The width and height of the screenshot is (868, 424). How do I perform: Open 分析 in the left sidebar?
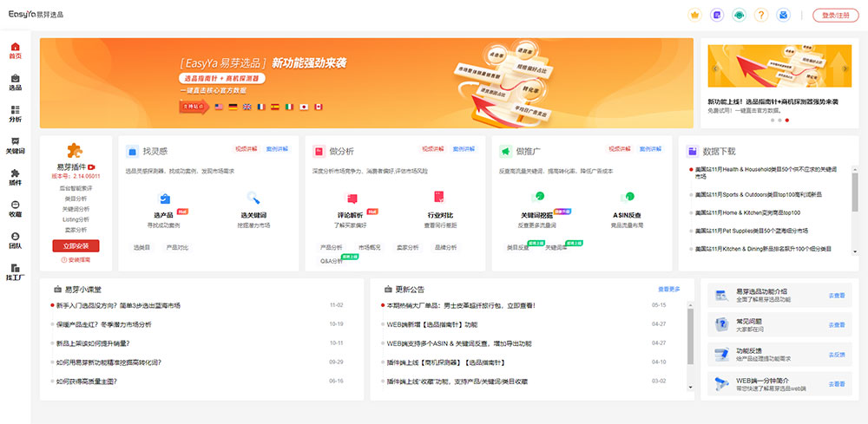(x=16, y=114)
